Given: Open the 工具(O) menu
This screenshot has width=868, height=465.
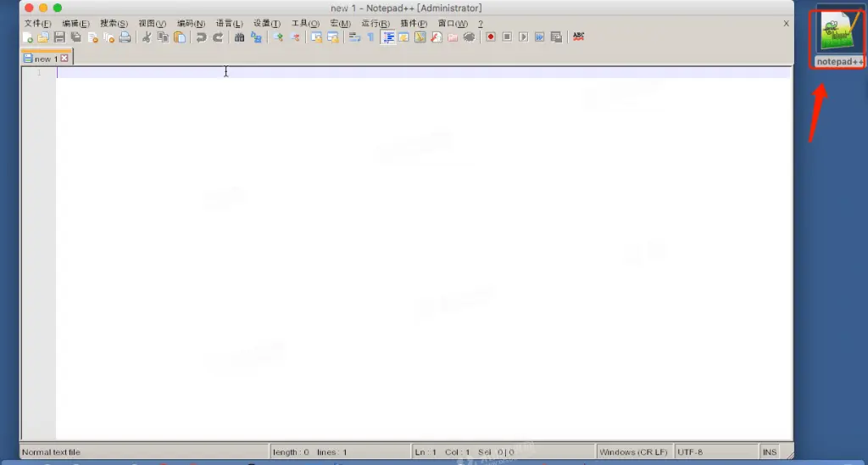Looking at the screenshot, I should click(305, 23).
